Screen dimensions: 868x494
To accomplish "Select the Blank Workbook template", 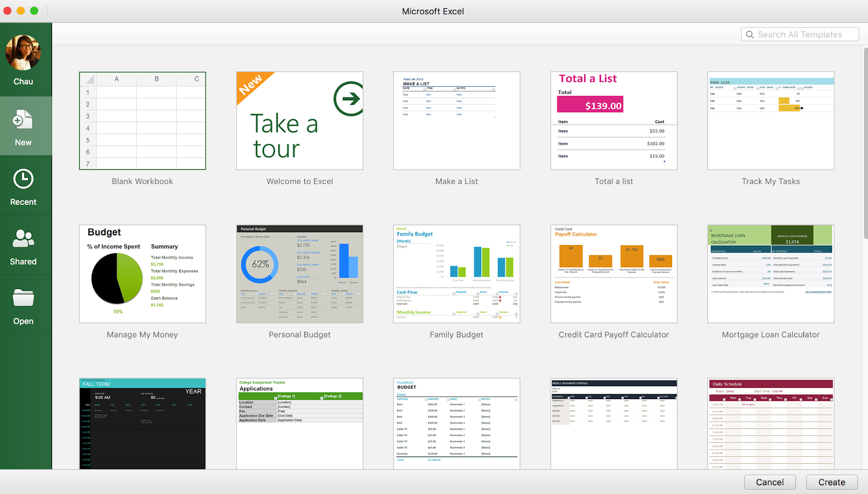I will [143, 121].
